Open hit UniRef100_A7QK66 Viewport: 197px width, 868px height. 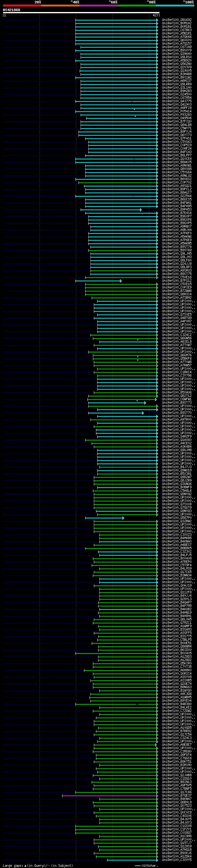click(176, 37)
